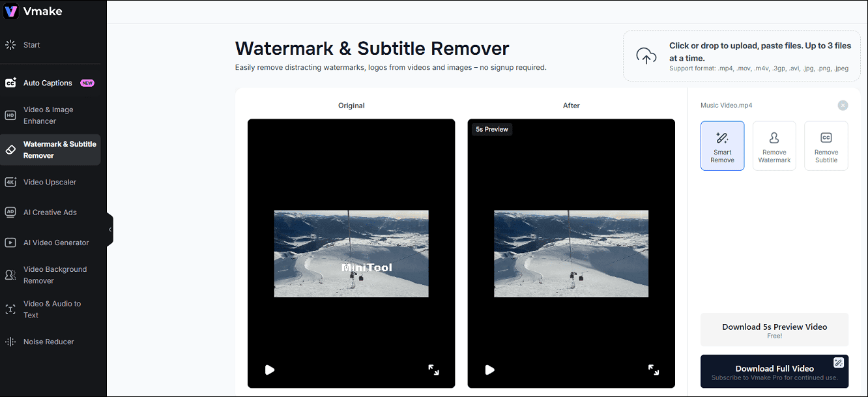Screen dimensions: 868x397
Task: Click the Music Video.mp4 filename
Action: 727,105
